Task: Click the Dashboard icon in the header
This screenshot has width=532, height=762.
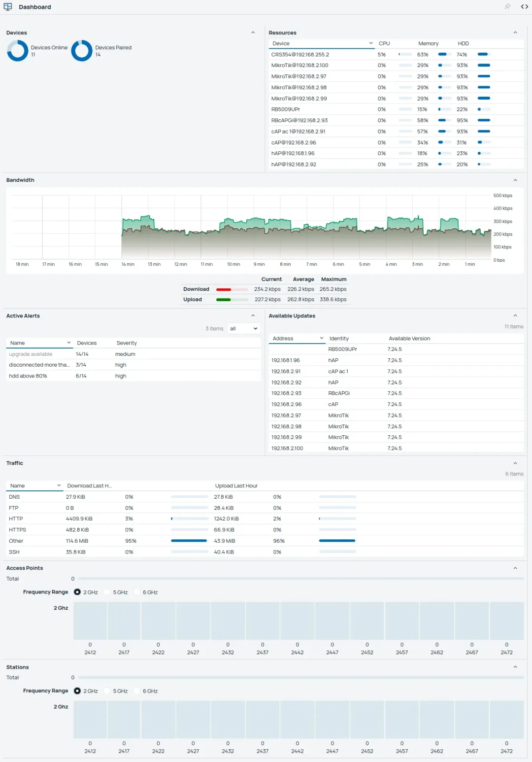Action: tap(8, 7)
